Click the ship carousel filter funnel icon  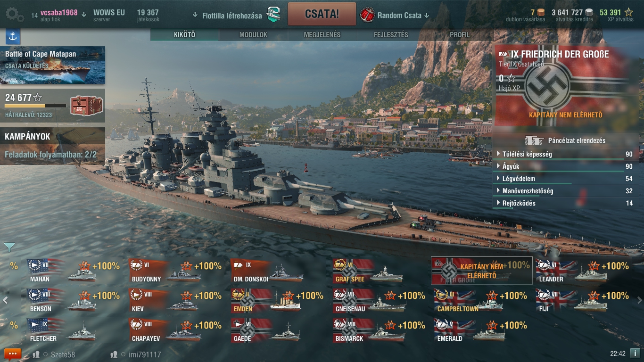(9, 247)
